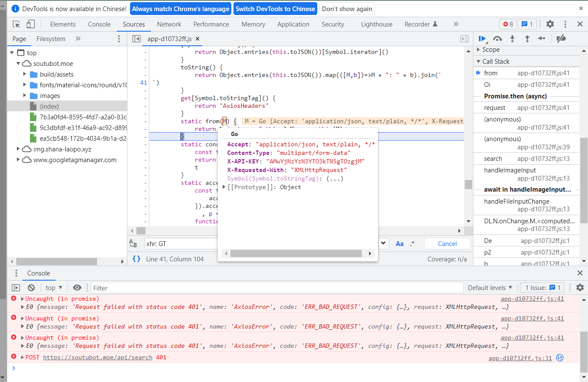Open the DevTools settings gear

[x=550, y=24]
